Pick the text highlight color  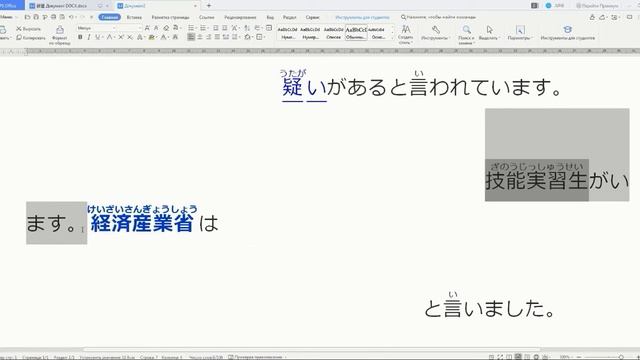click(x=152, y=37)
